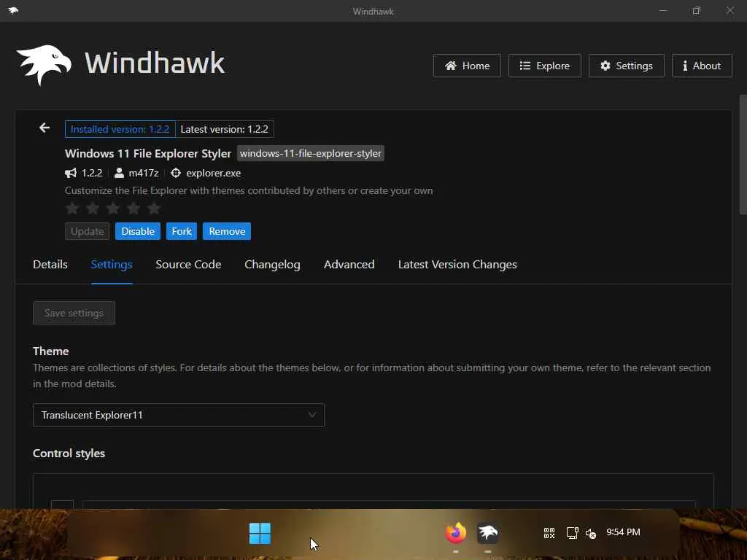Click the Latest version 1.2.2 badge

(x=225, y=129)
